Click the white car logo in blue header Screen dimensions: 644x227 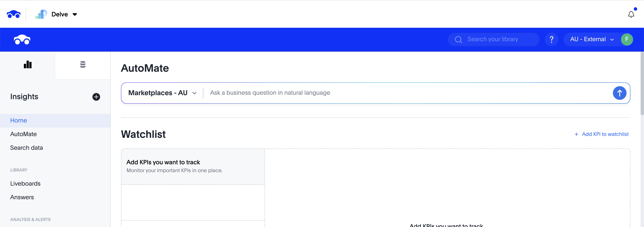coord(22,40)
